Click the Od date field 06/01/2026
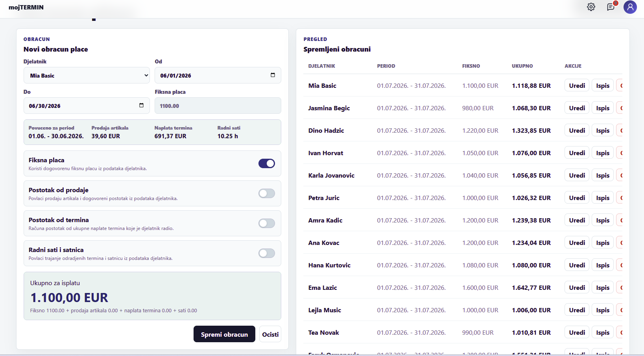 point(218,75)
